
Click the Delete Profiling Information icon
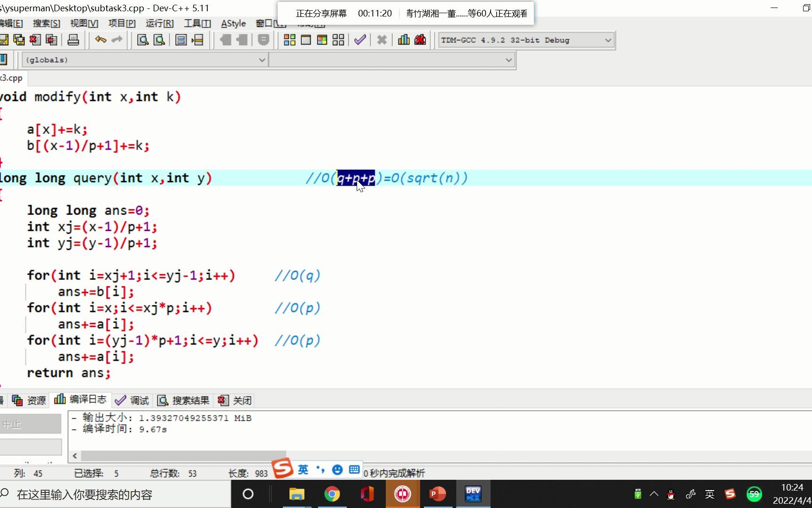pyautogui.click(x=420, y=40)
